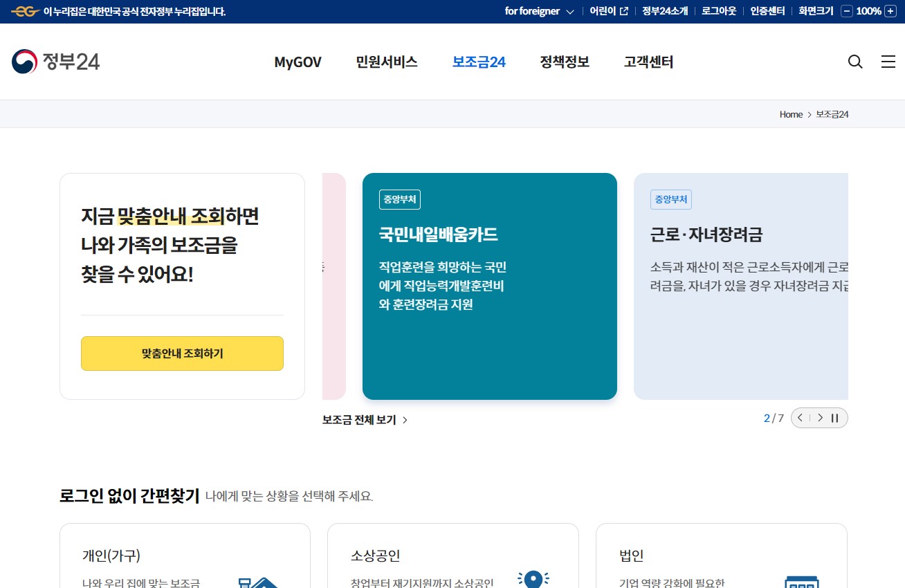905x588 pixels.
Task: Go to previous carousel slide arrow
Action: coord(801,418)
